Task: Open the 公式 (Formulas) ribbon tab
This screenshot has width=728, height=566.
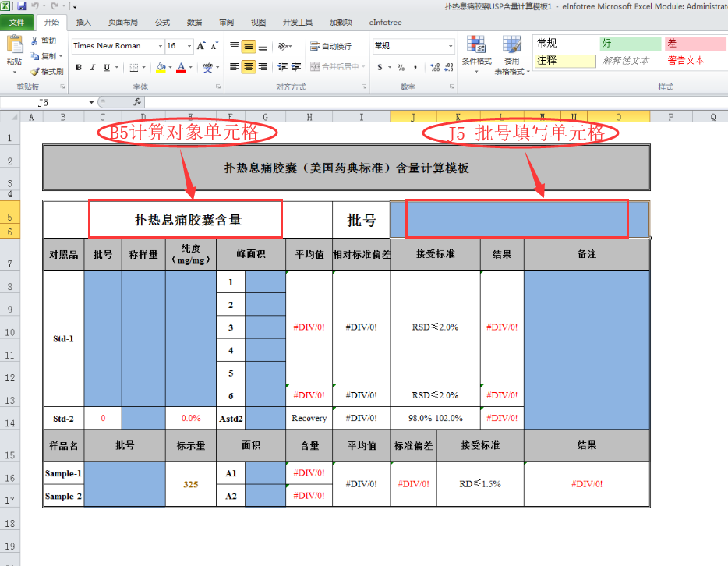Action: (x=162, y=23)
